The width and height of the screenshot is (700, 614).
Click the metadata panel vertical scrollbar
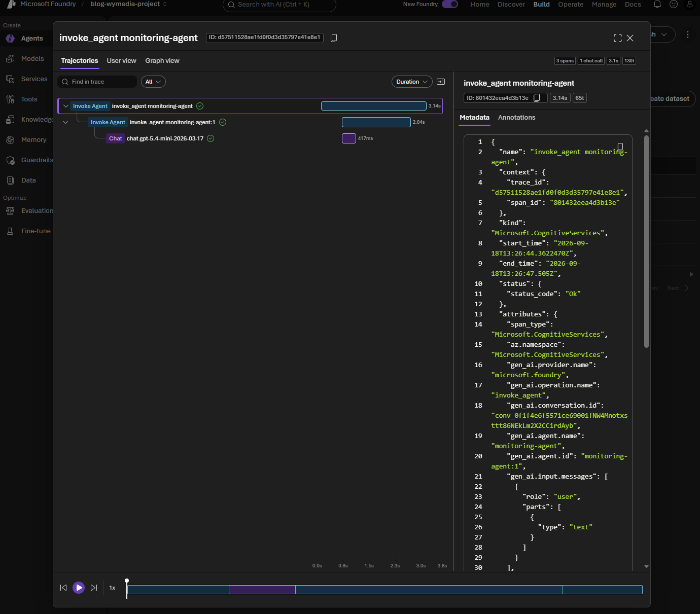(646, 241)
